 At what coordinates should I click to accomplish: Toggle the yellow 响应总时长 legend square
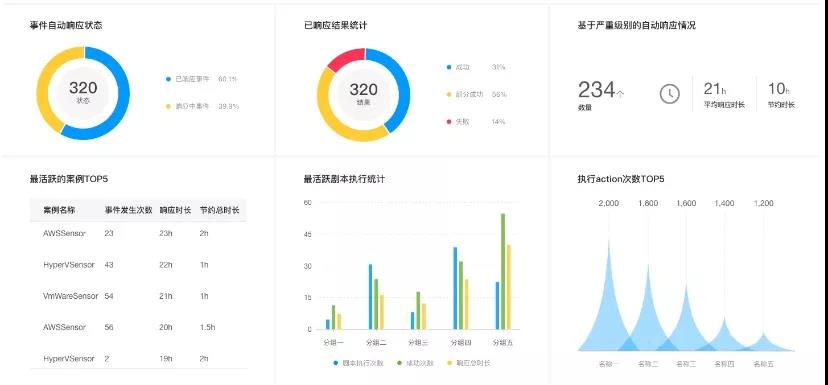[x=450, y=363]
